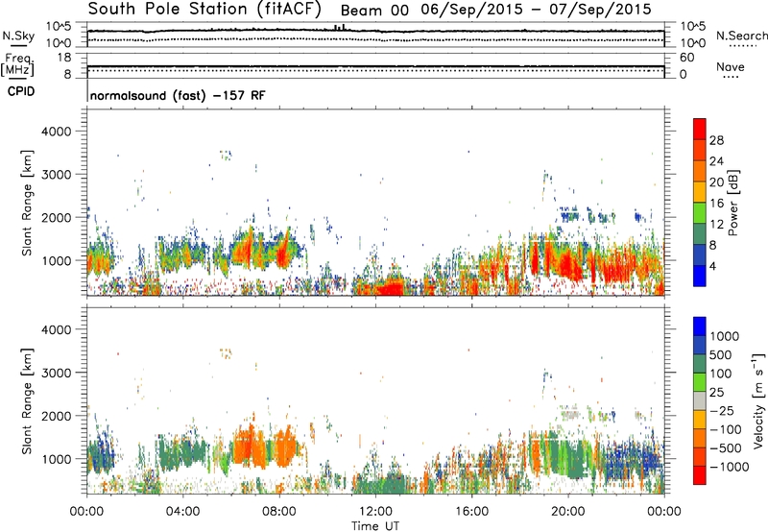Click the "20:00" time axis tick label
The image size is (768, 532).
[x=568, y=512]
